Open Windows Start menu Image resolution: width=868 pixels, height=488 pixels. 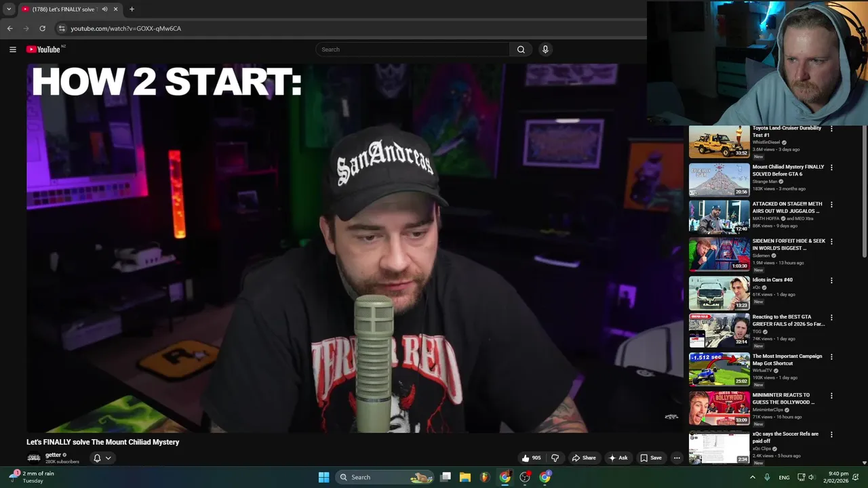323,477
